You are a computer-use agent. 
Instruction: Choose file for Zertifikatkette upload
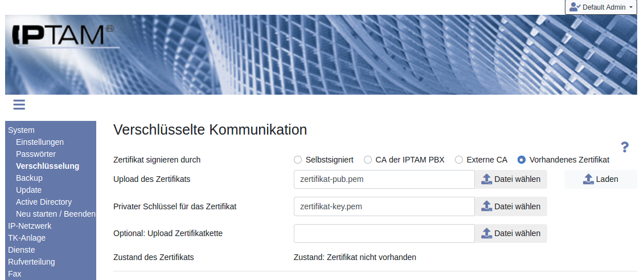[511, 233]
